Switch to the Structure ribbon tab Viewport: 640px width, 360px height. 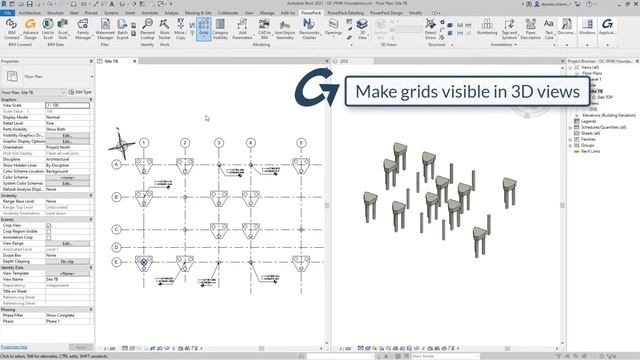pos(55,13)
